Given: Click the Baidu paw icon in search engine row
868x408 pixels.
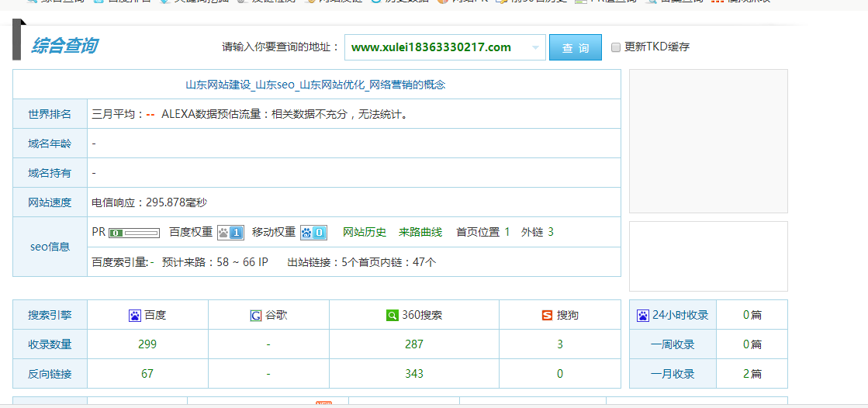Looking at the screenshot, I should 135,316.
